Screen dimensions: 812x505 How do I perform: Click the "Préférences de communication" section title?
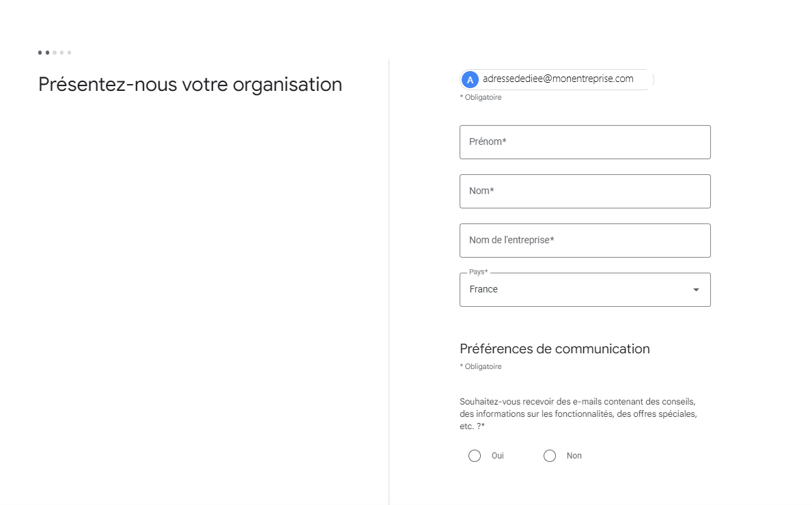(555, 349)
